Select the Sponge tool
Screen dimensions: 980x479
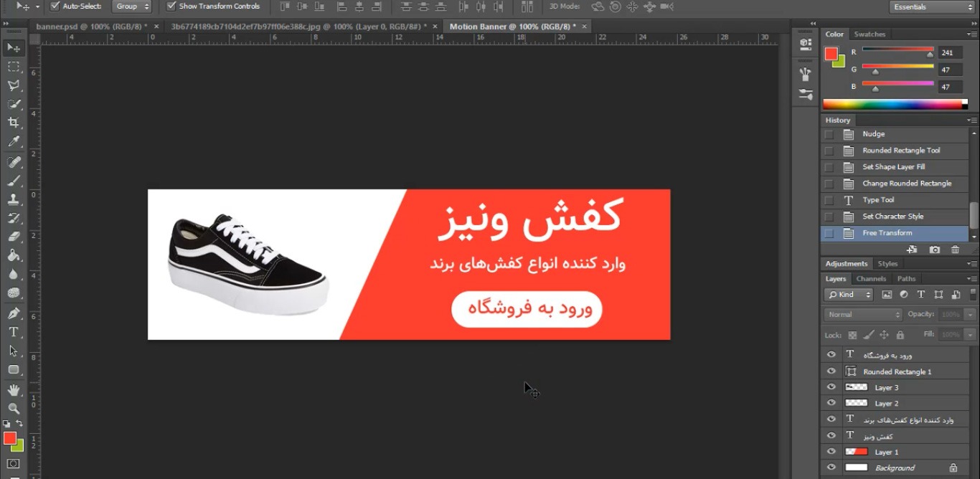(13, 293)
